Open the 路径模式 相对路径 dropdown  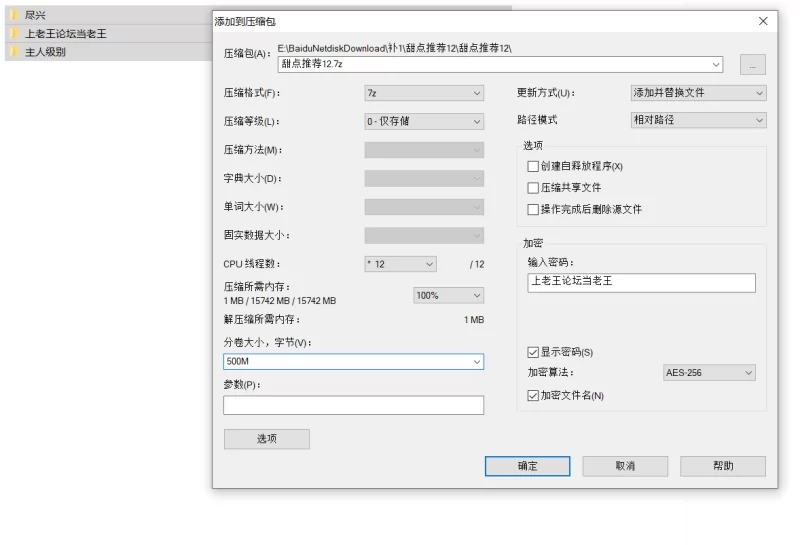coord(698,120)
